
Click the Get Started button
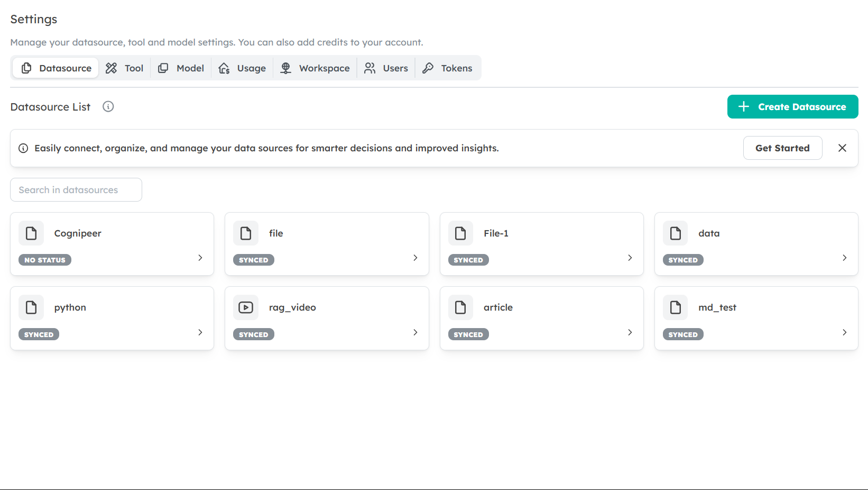pyautogui.click(x=782, y=148)
